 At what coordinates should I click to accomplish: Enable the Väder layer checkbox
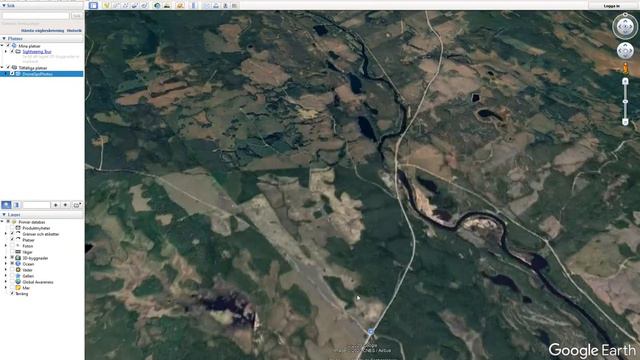click(12, 269)
